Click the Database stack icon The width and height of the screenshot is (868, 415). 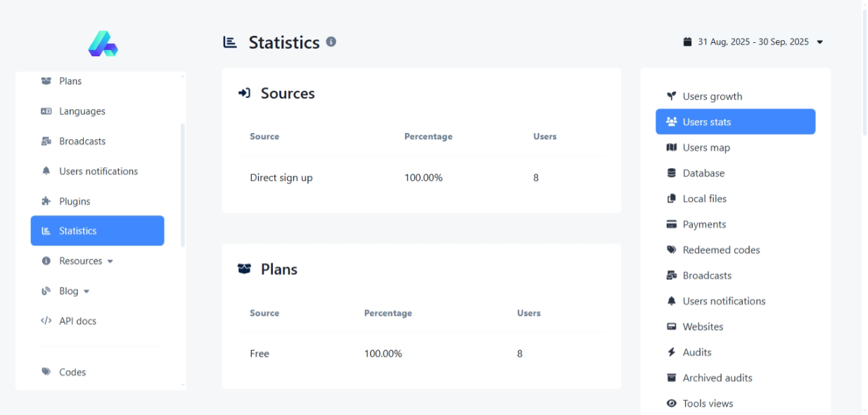pyautogui.click(x=671, y=173)
